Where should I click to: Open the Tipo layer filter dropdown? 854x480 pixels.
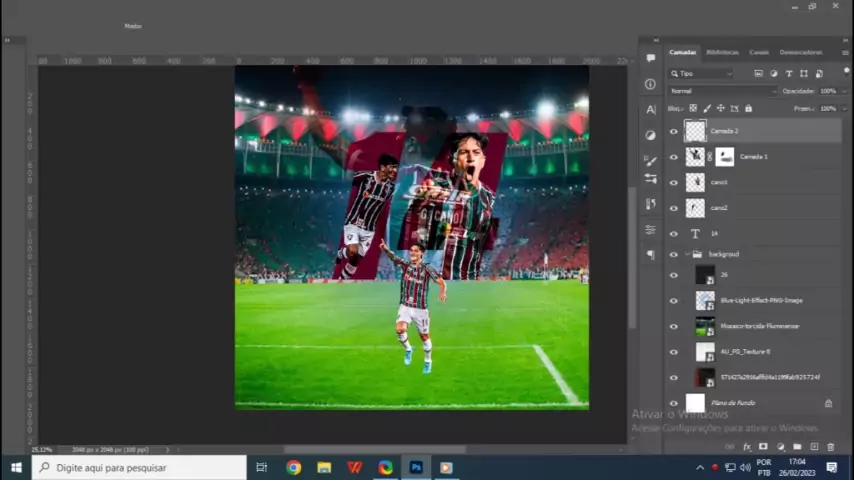point(700,74)
